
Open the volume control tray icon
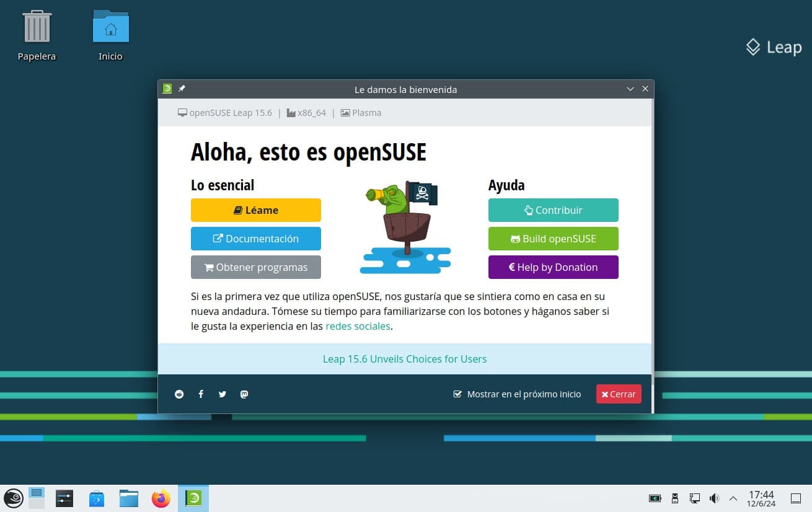714,498
